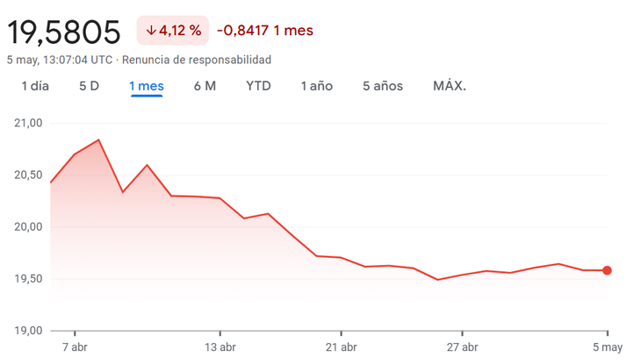Click the 7 abr date axis label
Screen dimensions: 641x364
click(75, 346)
